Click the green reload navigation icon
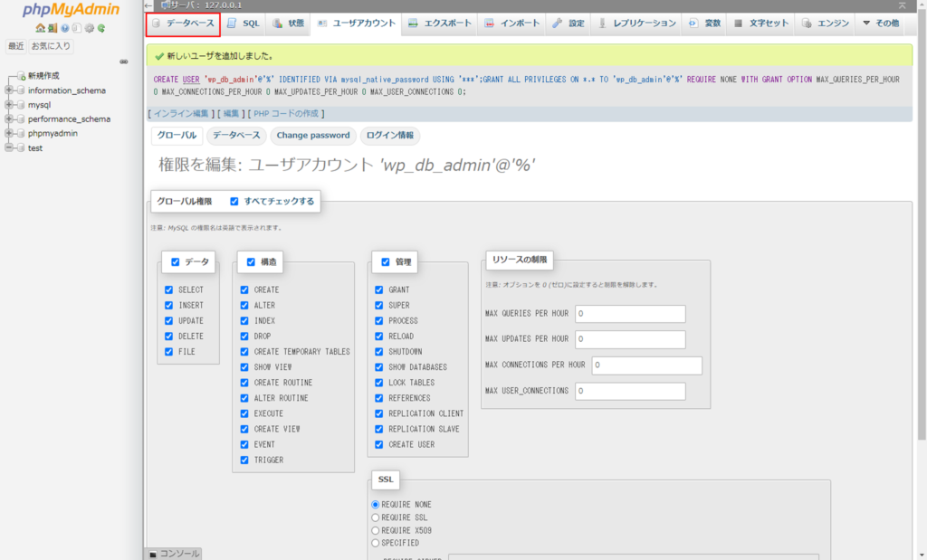This screenshot has width=927, height=560. 101,28
